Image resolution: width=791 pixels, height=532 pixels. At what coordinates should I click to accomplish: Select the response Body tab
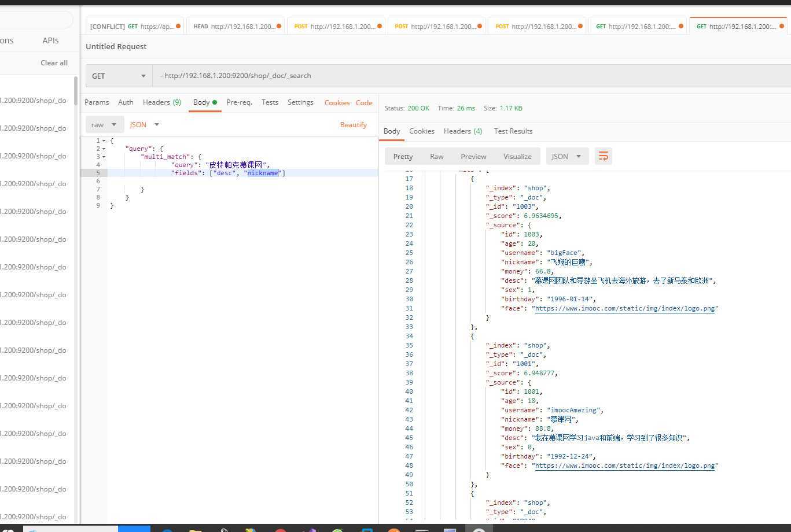click(x=392, y=131)
